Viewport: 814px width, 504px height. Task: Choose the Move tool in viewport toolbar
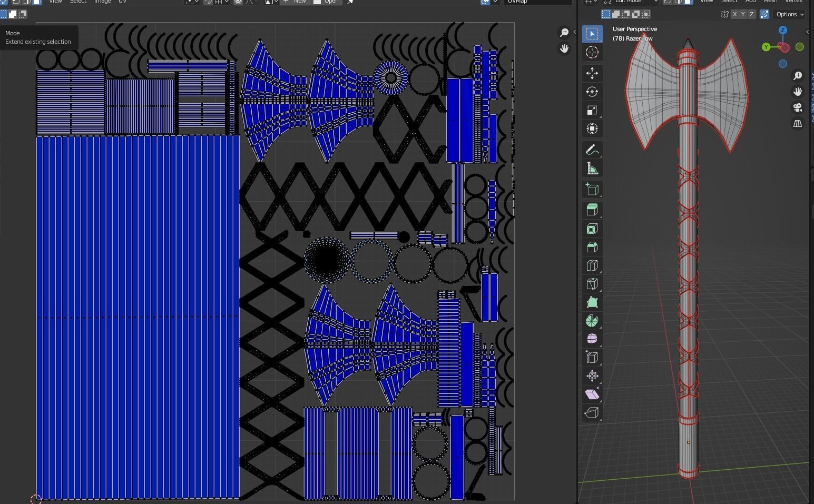(x=592, y=73)
